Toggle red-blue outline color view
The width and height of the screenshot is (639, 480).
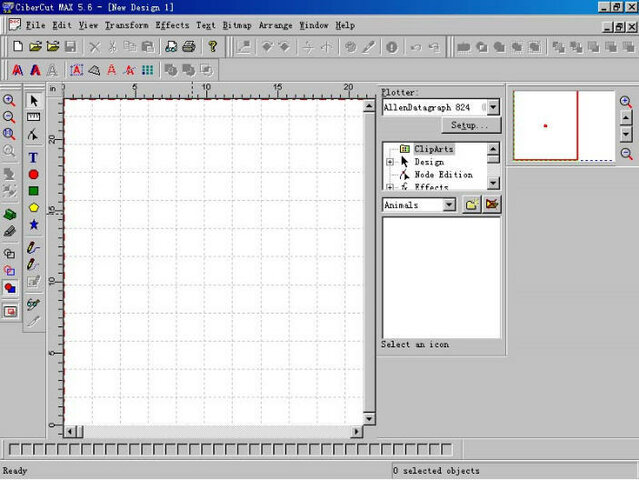pos(9,271)
